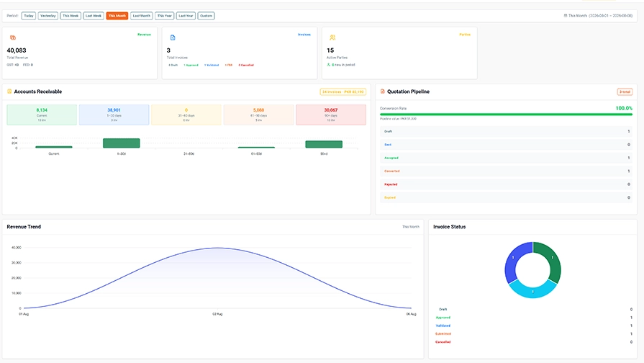This screenshot has width=644, height=363.
Task: Click the Current bar in aging chart
Action: click(54, 147)
